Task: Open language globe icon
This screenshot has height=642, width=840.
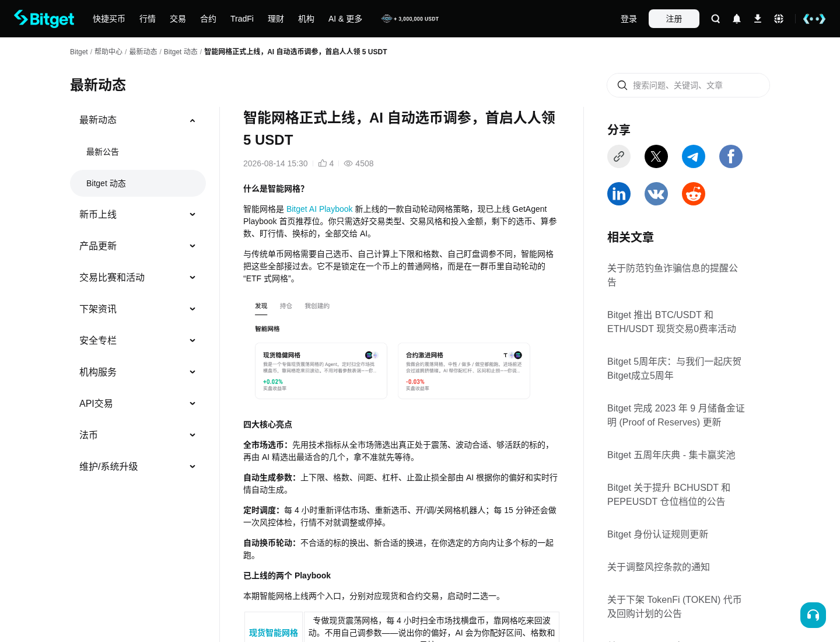Action: 779,19
